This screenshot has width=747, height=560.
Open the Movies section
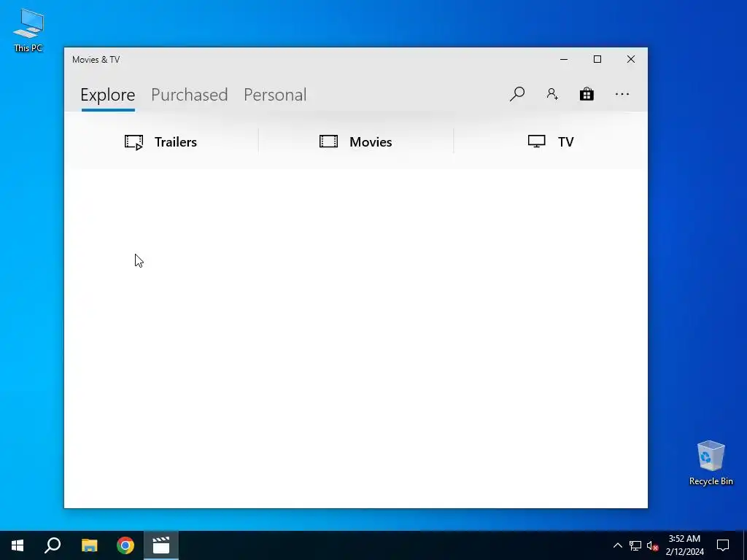(355, 142)
